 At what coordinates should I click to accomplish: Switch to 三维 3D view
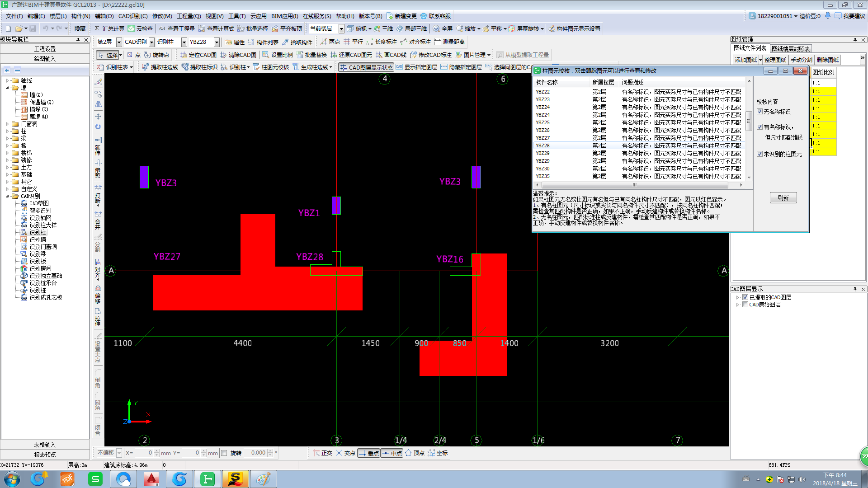(383, 28)
